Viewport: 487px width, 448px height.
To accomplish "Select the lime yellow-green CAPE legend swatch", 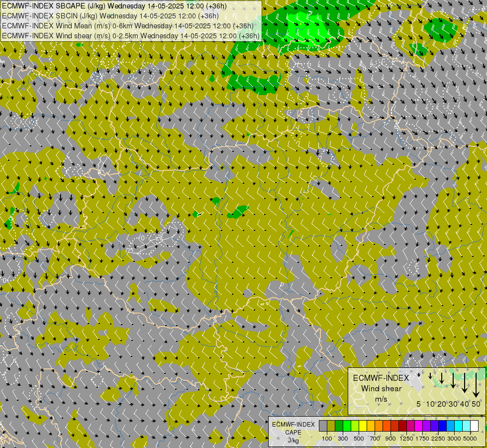I will pyautogui.click(x=355, y=426).
